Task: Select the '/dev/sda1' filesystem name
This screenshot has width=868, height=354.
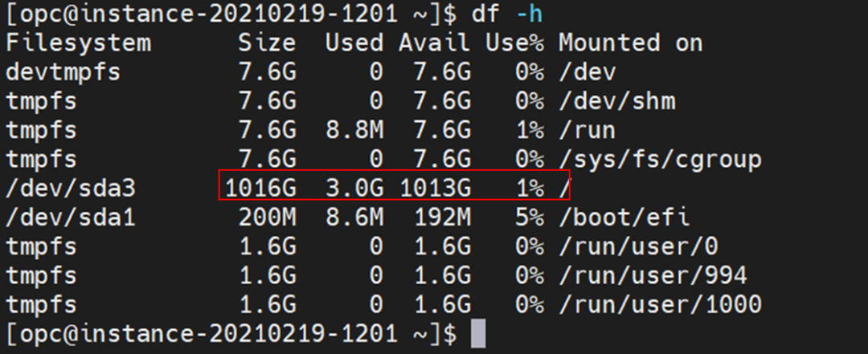Action: [x=70, y=218]
